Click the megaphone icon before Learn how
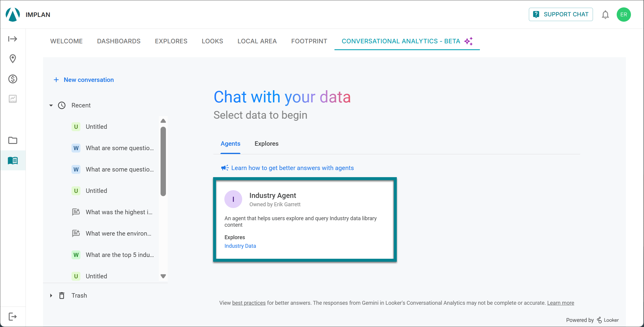Image resolution: width=644 pixels, height=327 pixels. (x=225, y=168)
